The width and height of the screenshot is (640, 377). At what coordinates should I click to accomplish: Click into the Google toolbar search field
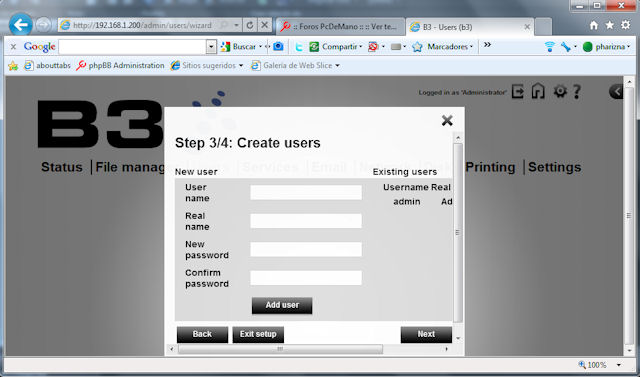tap(133, 47)
